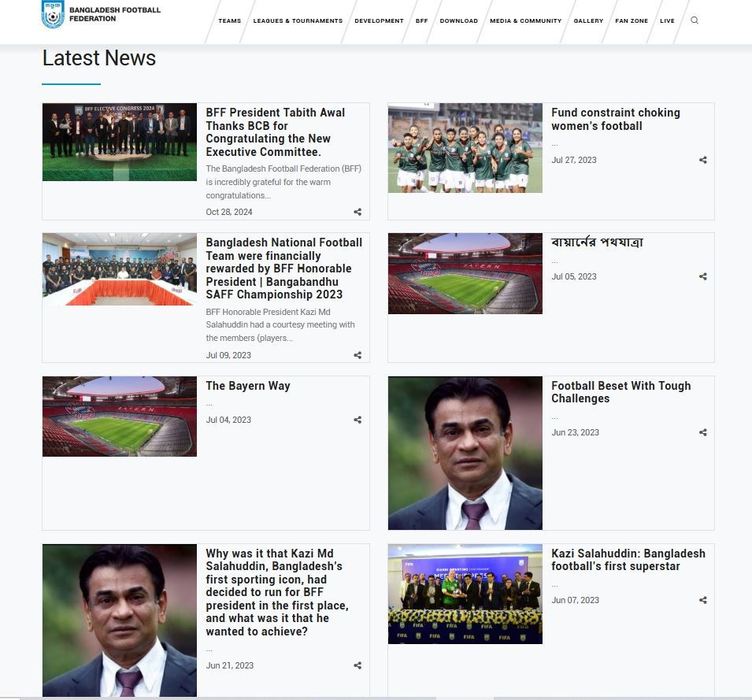Open the Fan Zone menu item

(632, 21)
